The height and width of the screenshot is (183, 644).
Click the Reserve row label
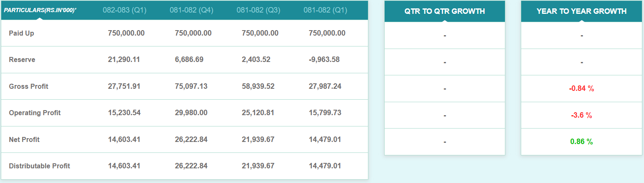tap(22, 59)
